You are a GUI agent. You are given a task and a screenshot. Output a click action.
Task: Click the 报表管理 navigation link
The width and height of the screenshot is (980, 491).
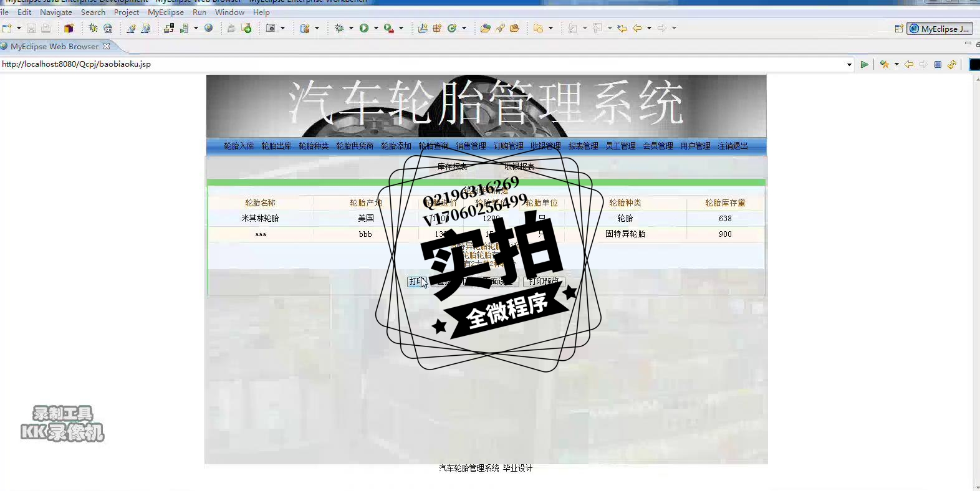[584, 146]
